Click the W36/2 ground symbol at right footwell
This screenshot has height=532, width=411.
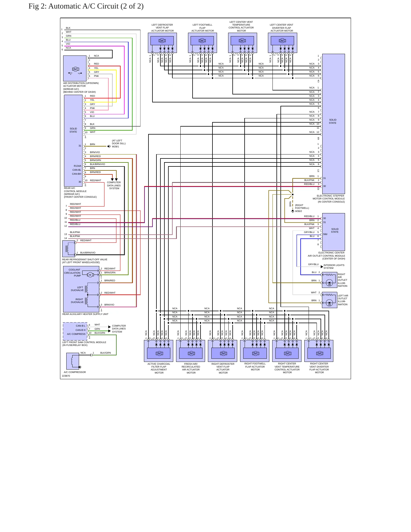292,212
